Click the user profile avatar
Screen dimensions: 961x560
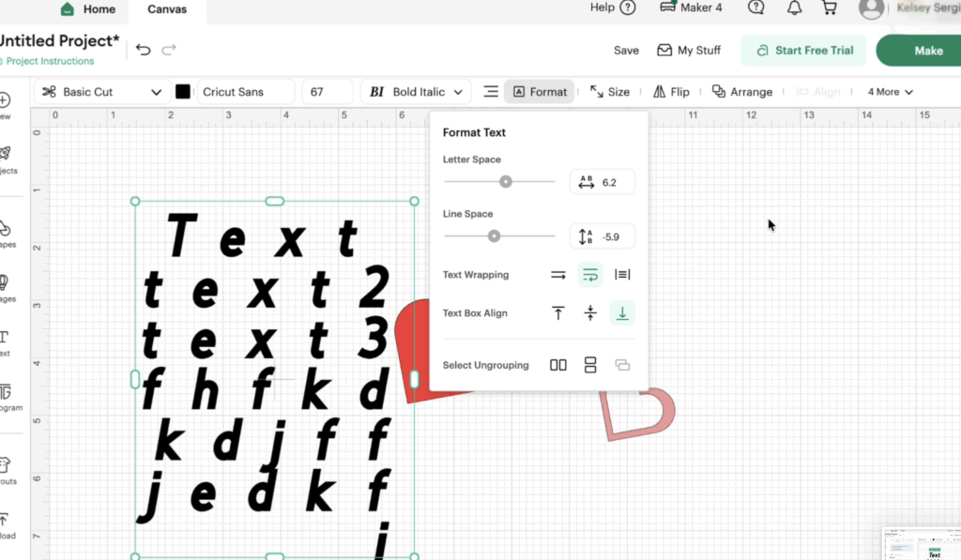pyautogui.click(x=871, y=8)
